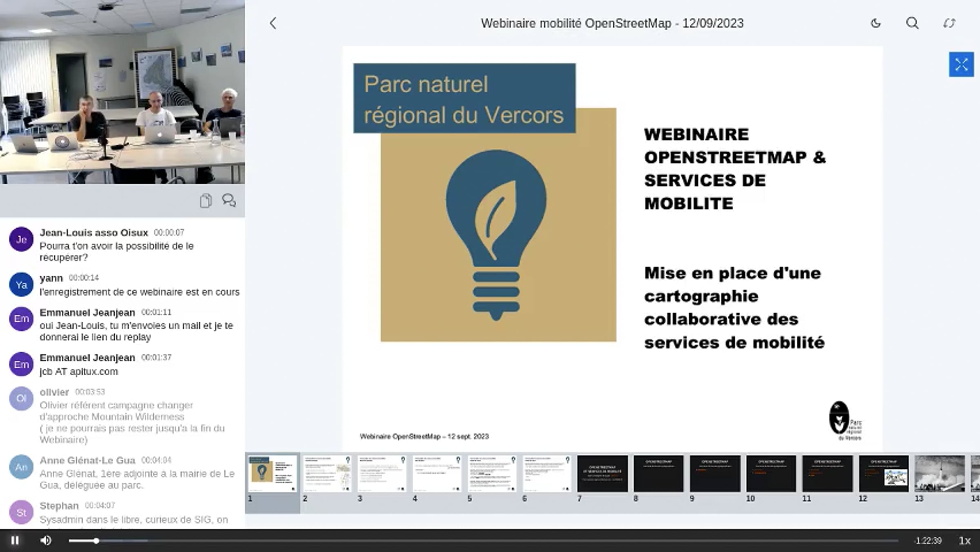The image size is (980, 552).
Task: Change playback speed from 1x
Action: [x=964, y=541]
